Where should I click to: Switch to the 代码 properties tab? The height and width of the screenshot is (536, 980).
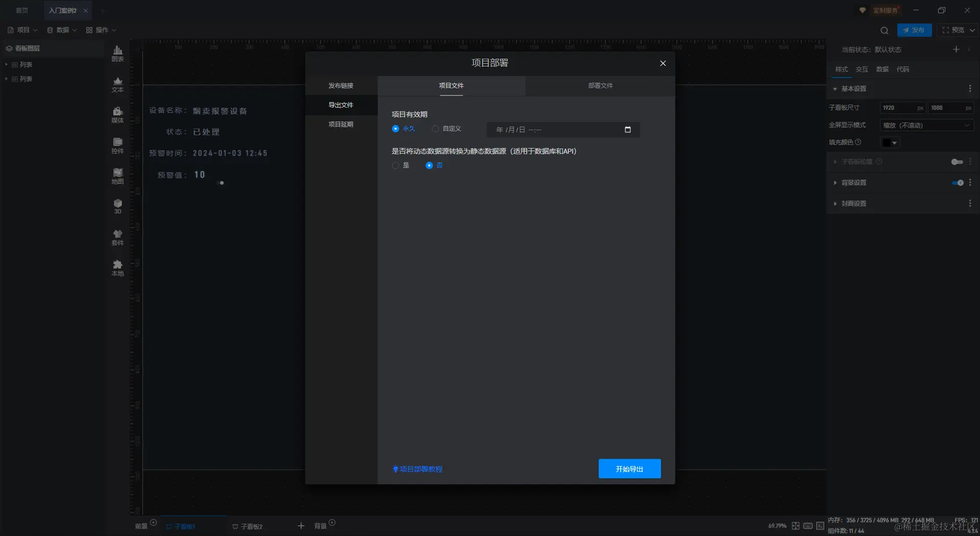(x=903, y=69)
